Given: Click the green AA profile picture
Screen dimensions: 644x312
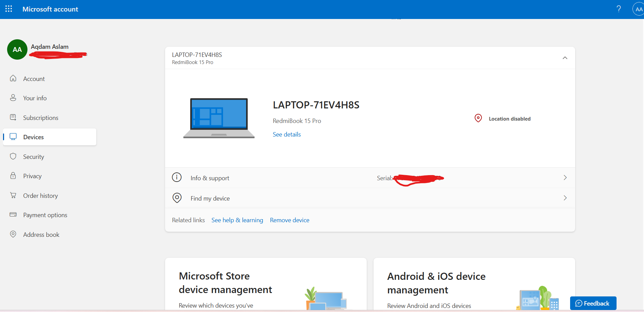Looking at the screenshot, I should point(17,49).
